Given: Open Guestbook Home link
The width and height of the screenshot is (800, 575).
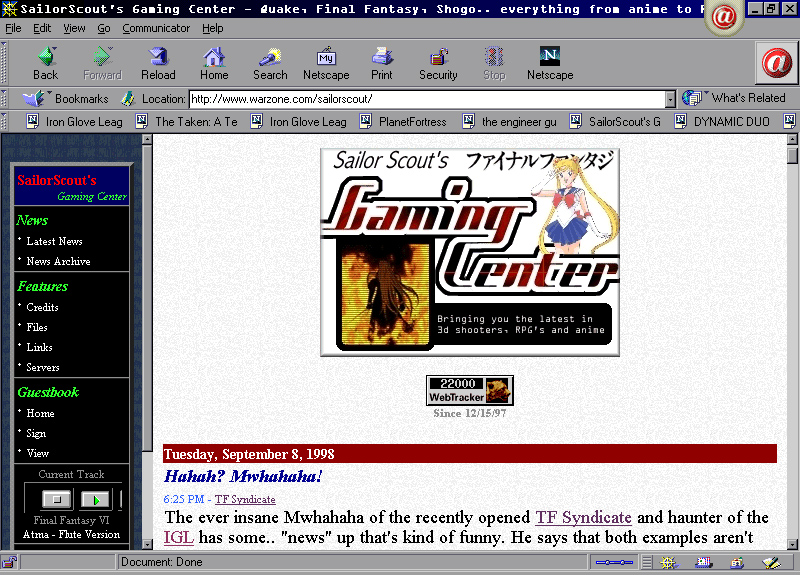Looking at the screenshot, I should (x=40, y=413).
